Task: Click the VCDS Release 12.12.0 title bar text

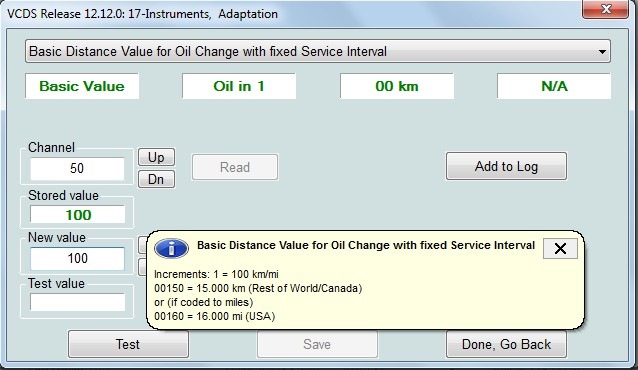Action: coord(142,14)
